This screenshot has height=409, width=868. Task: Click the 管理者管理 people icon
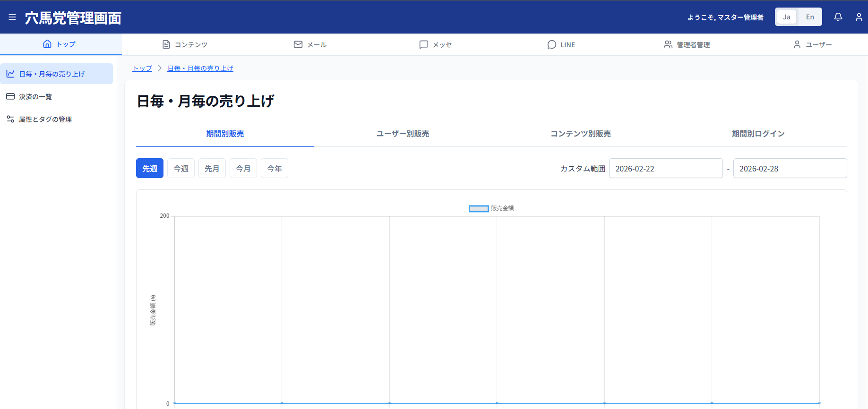point(668,44)
